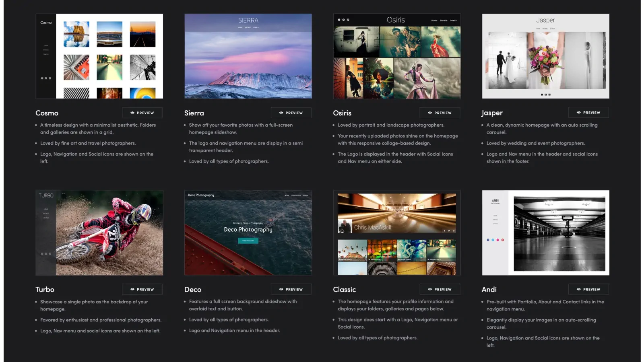
Task: Click "Show off your favorite photos" text
Action: coord(241,129)
